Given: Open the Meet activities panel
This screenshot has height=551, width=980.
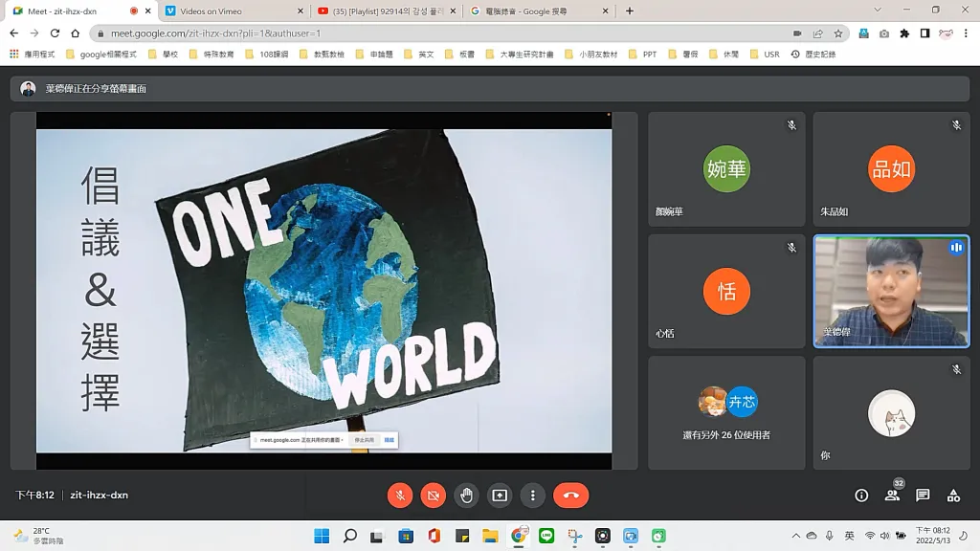Looking at the screenshot, I should pyautogui.click(x=953, y=496).
